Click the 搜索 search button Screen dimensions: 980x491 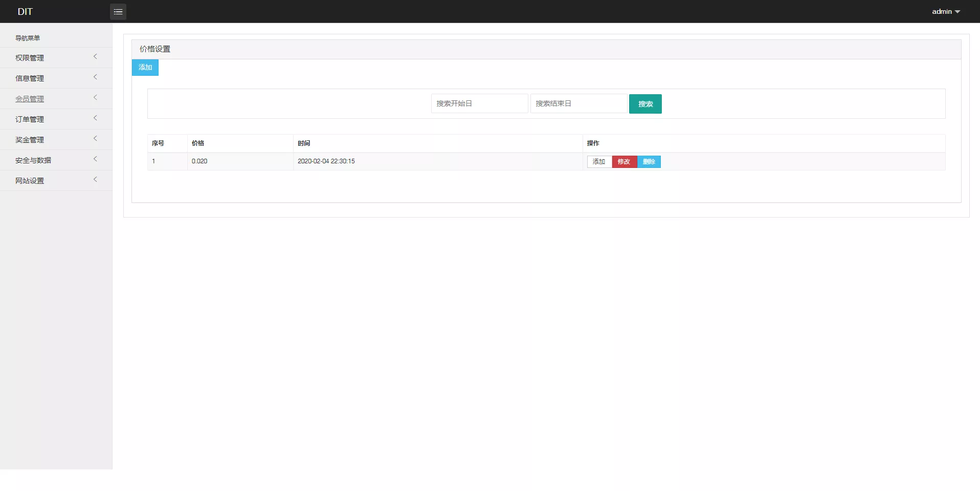[x=645, y=103]
